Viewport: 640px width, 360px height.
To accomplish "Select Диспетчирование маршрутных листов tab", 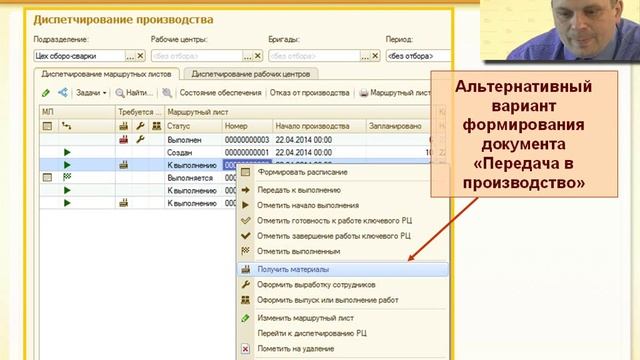I will (x=106, y=74).
